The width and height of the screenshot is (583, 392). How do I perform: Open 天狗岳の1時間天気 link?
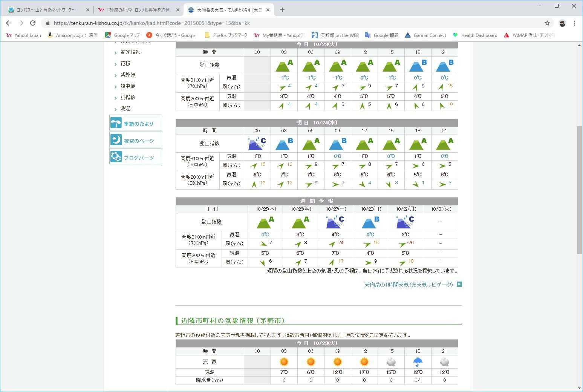(409, 285)
